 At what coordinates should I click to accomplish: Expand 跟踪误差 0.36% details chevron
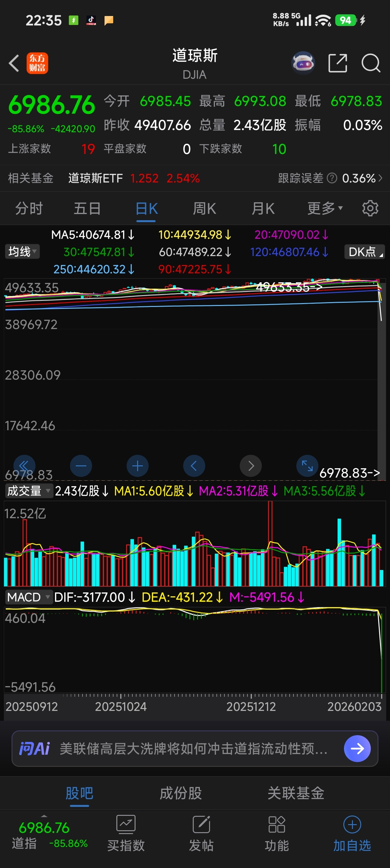point(380,178)
